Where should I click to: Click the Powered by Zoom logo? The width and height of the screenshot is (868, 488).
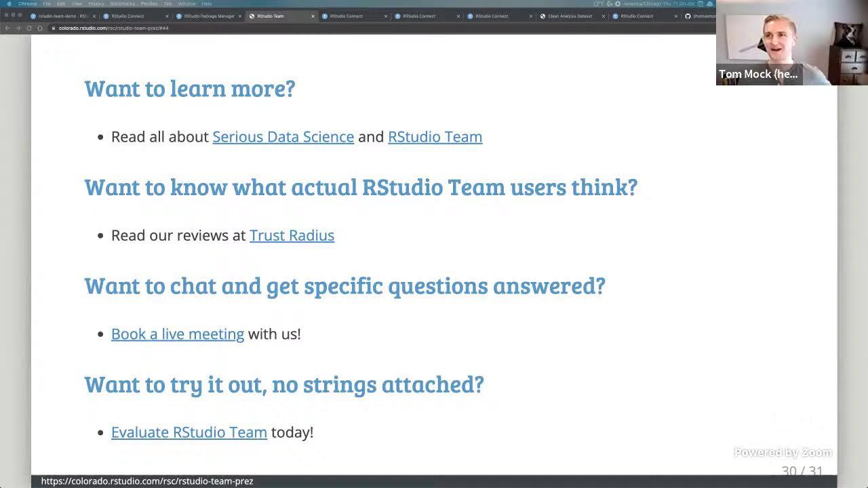[782, 452]
